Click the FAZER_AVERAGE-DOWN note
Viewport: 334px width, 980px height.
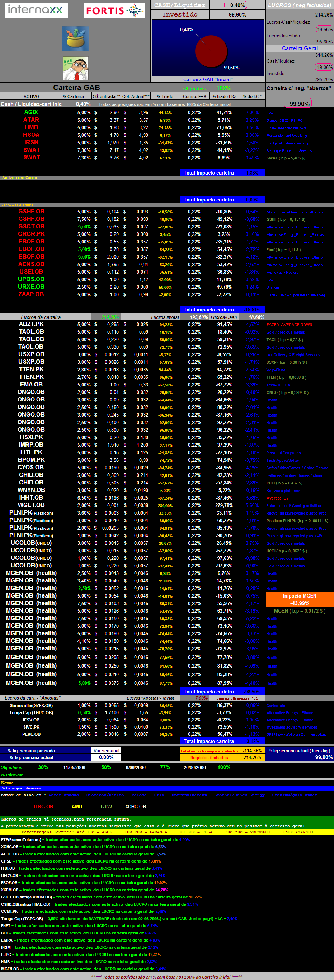click(x=289, y=325)
